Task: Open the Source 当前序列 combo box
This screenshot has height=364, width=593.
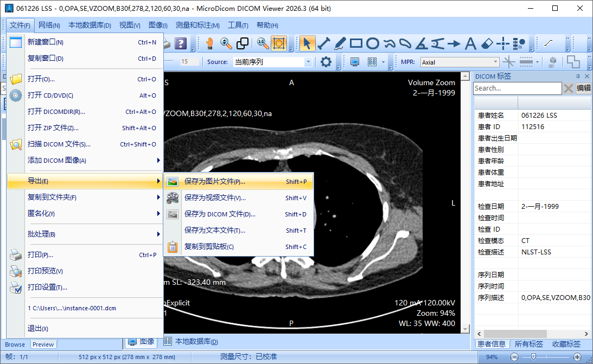Action: click(273, 62)
